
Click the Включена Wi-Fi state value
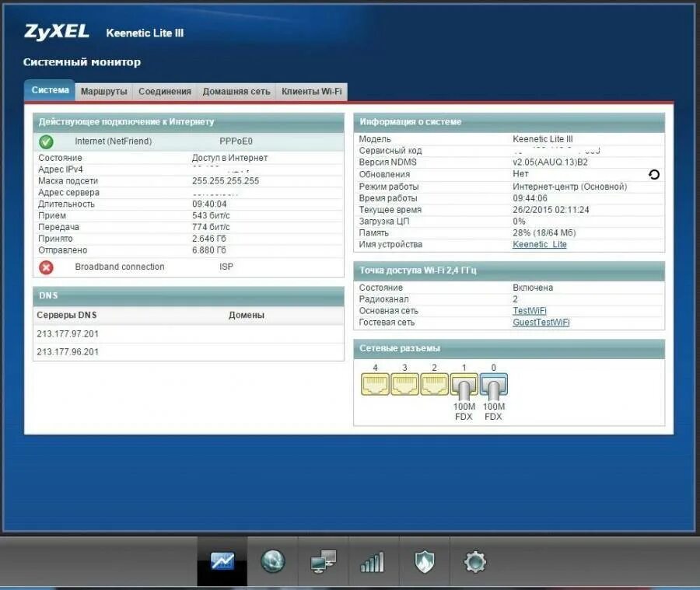(533, 288)
